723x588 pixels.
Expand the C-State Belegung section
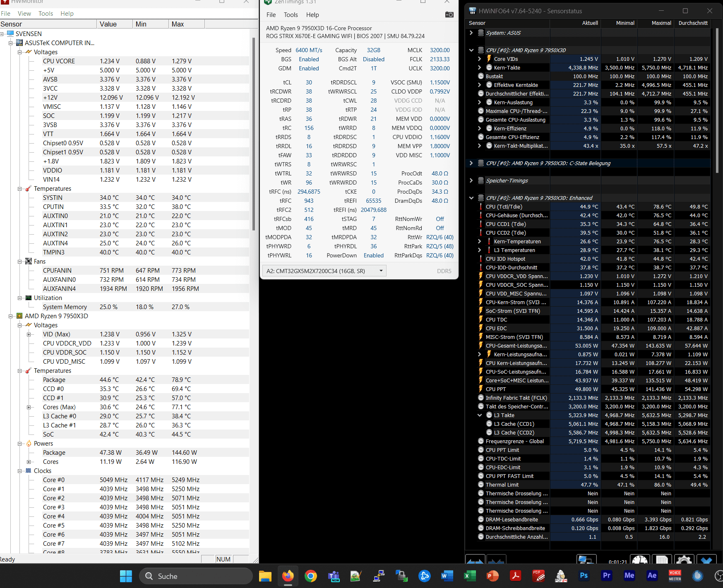tap(471, 163)
